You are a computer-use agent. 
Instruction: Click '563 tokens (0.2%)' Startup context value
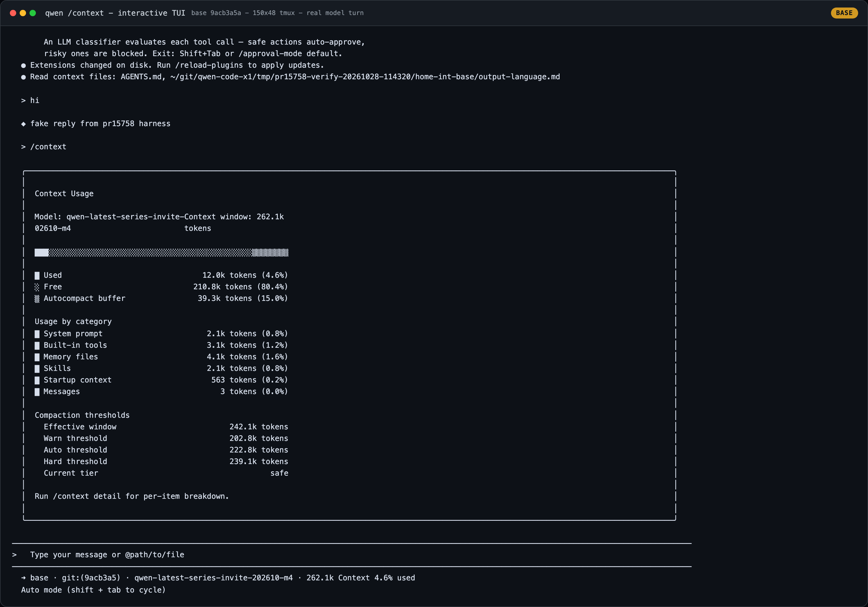[250, 380]
